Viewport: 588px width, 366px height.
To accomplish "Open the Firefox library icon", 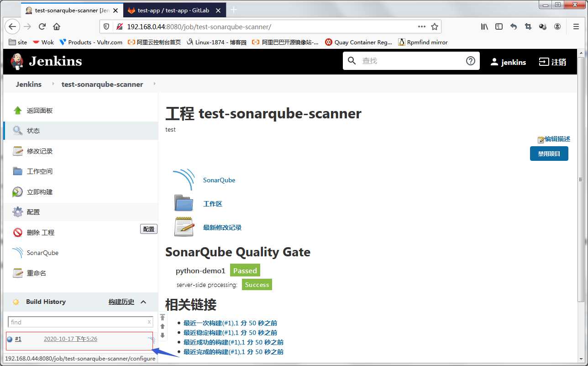I will click(484, 27).
